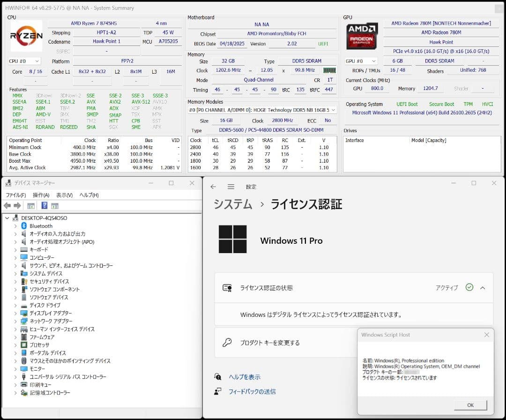Open the フィードバックの送信 link

point(252,391)
